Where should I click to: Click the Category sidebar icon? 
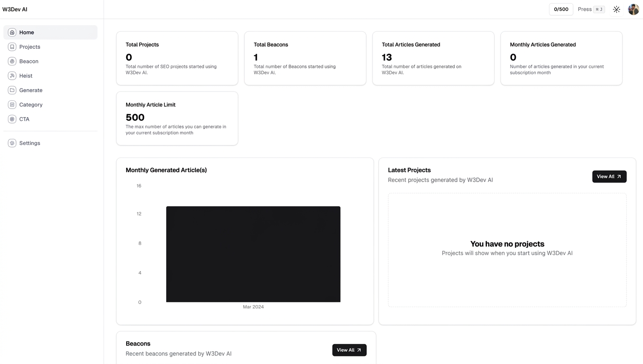12,105
